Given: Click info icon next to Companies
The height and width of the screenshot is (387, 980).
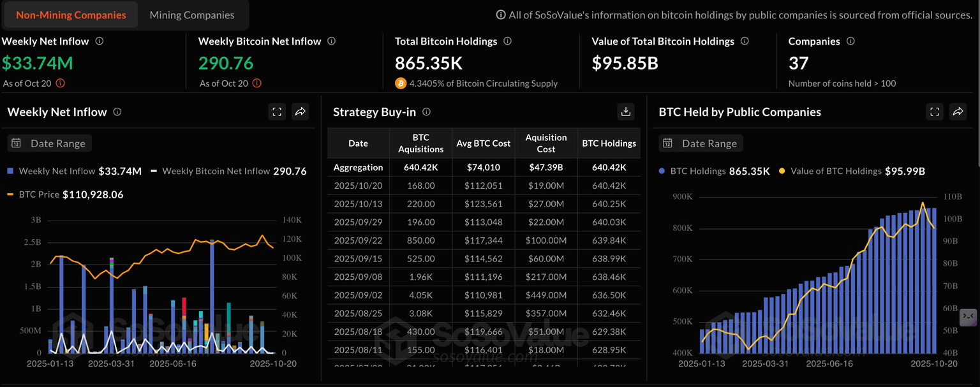Looking at the screenshot, I should tap(850, 41).
